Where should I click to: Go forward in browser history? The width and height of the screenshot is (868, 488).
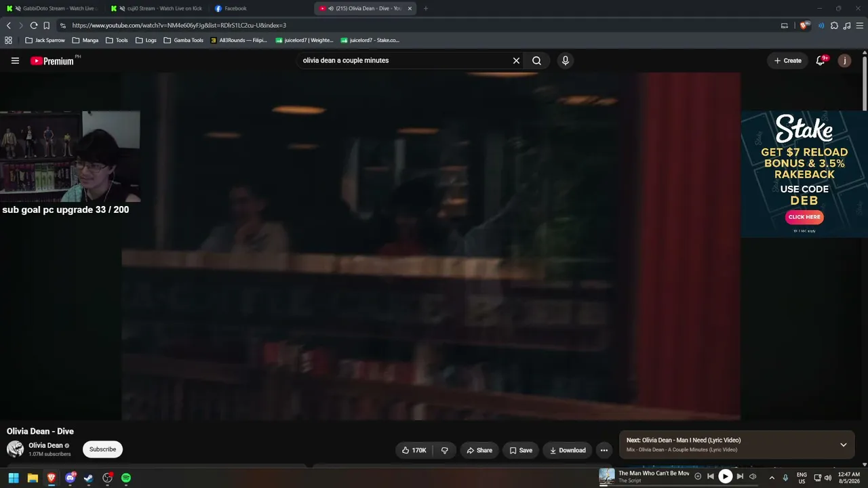[x=21, y=25]
